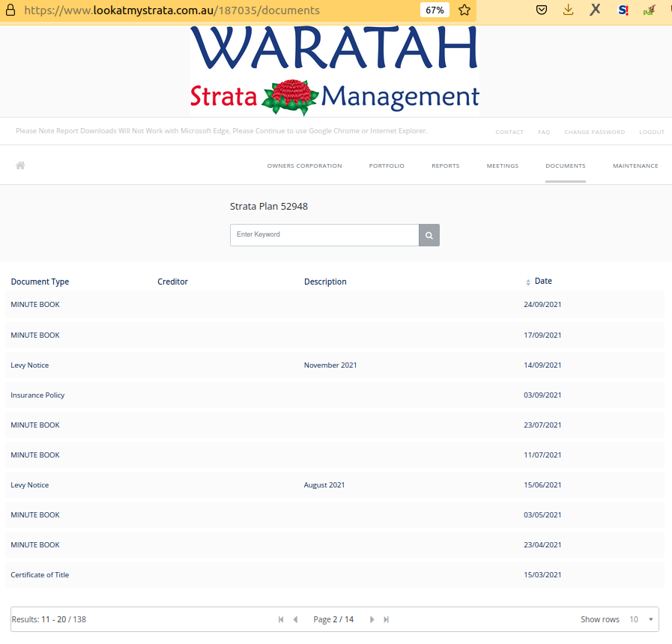Click the magnifier search button
Viewport: 672px width, 644px height.
click(x=429, y=235)
